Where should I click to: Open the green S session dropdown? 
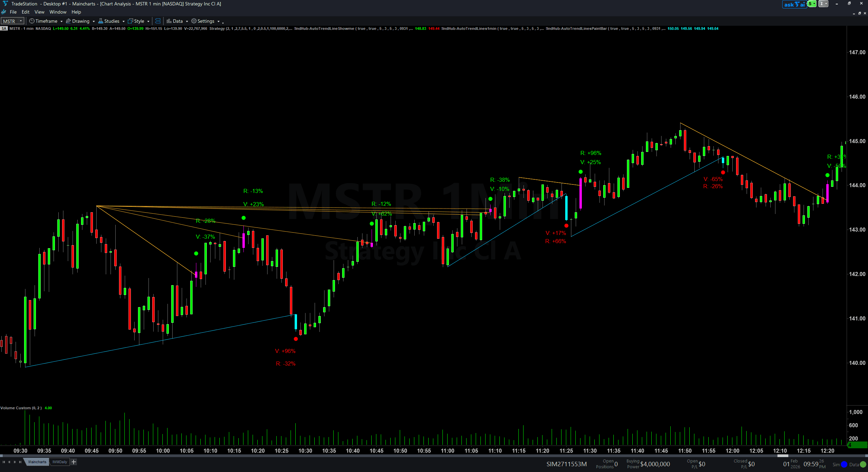(812, 4)
